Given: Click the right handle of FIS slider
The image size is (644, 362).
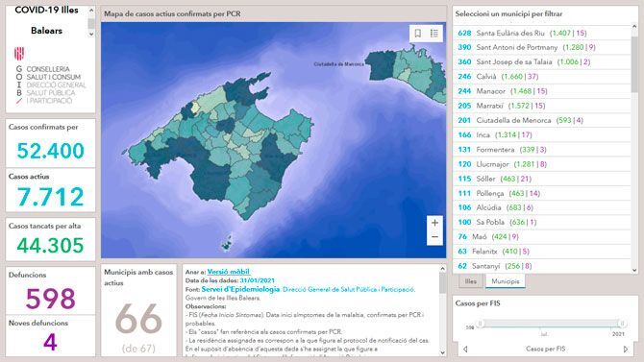Looking at the screenshot, I should coord(622,324).
